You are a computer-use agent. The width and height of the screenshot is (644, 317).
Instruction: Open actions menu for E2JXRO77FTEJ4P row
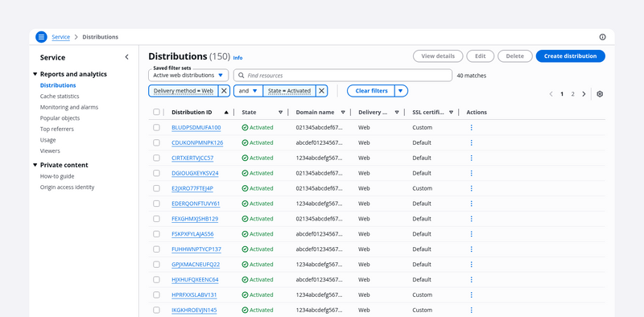[471, 188]
